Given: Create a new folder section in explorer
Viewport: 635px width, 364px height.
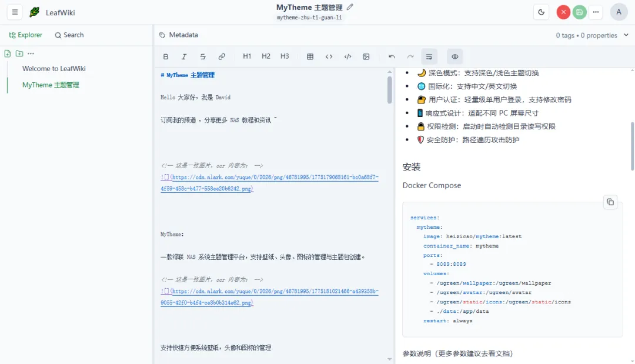Looking at the screenshot, I should tap(19, 54).
